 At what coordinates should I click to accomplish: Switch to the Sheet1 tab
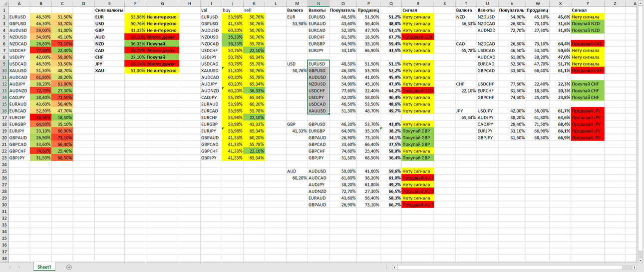tap(44, 267)
